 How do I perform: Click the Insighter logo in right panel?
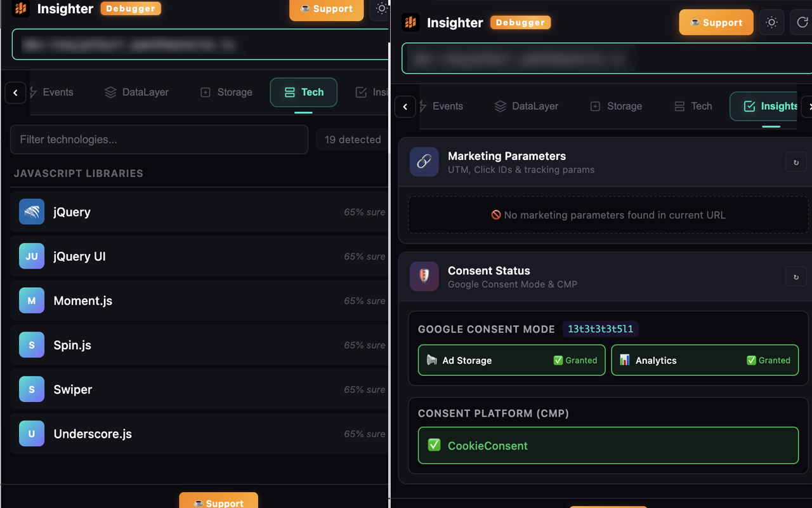click(411, 22)
